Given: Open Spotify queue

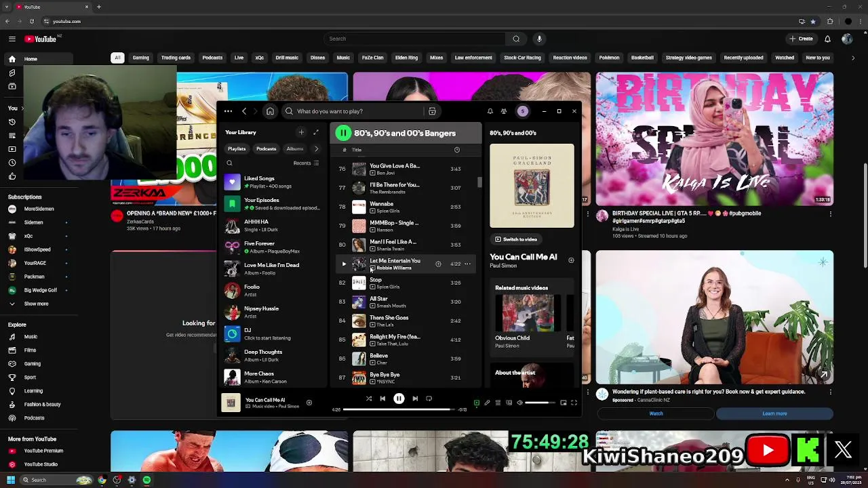Looking at the screenshot, I should (x=498, y=403).
